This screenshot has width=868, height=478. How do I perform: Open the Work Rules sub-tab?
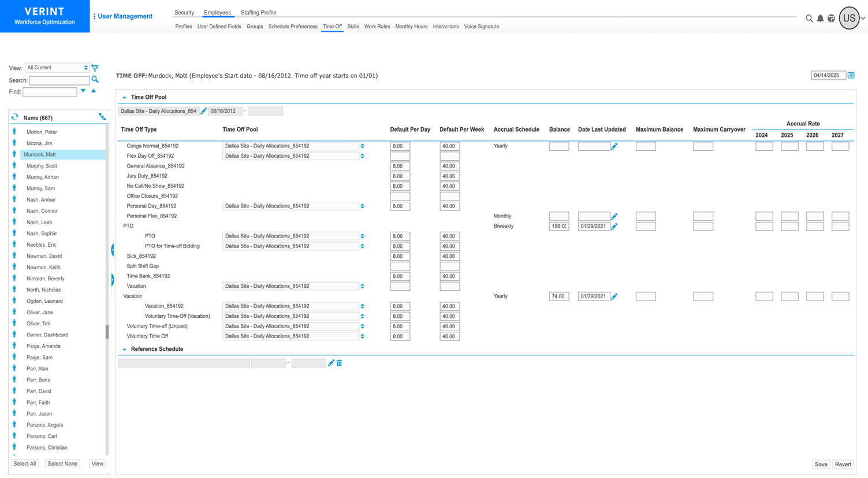coord(377,27)
